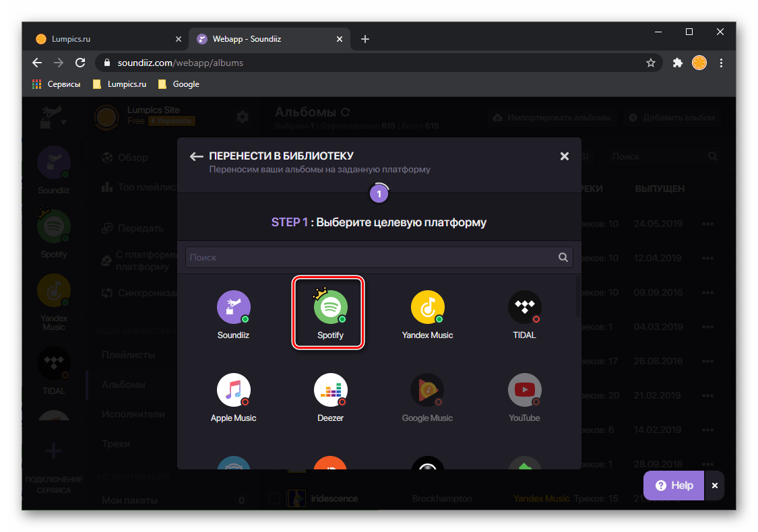Dismiss the Help widget with X
The width and height of the screenshot is (758, 532).
(715, 485)
